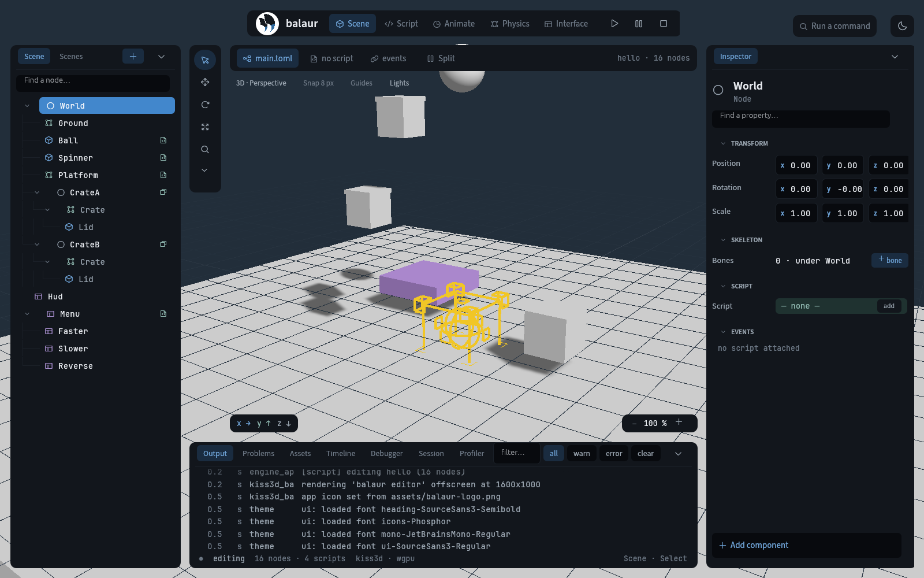Open script attached to Ball node
Screen dimensions: 924x578
163,140
